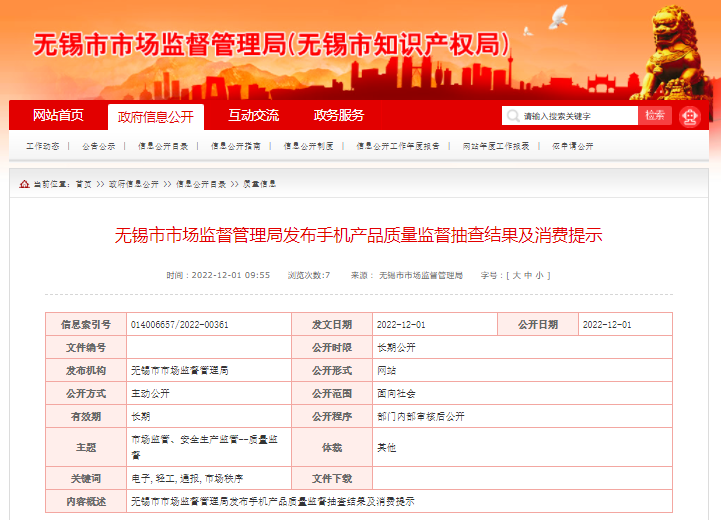721x520 pixels.
Task: Set font size to 中 (medium)
Action: pyautogui.click(x=528, y=275)
